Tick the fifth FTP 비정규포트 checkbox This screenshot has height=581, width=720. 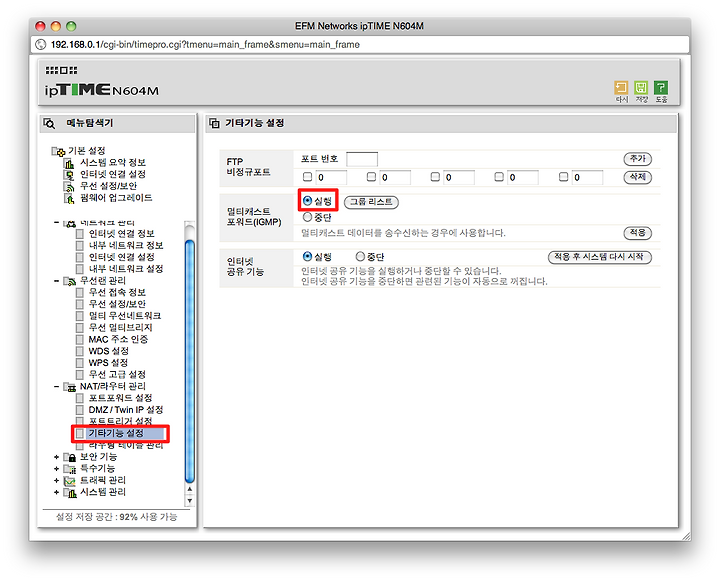tap(563, 177)
